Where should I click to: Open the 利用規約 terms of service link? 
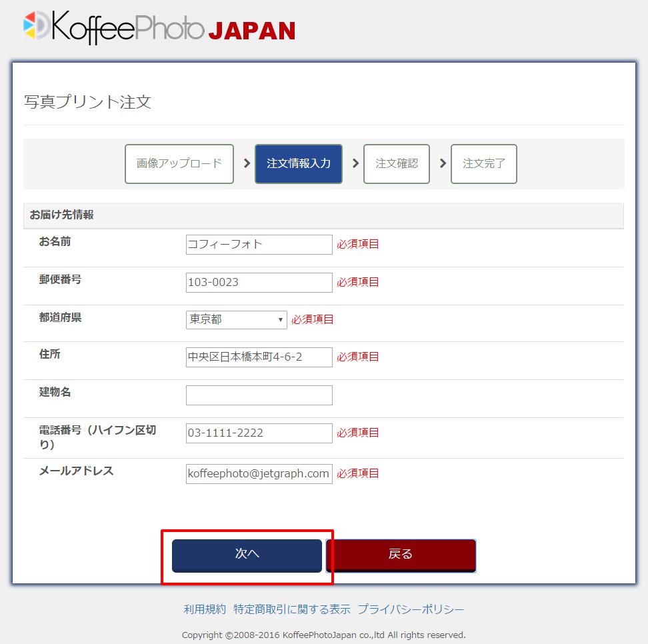(204, 609)
